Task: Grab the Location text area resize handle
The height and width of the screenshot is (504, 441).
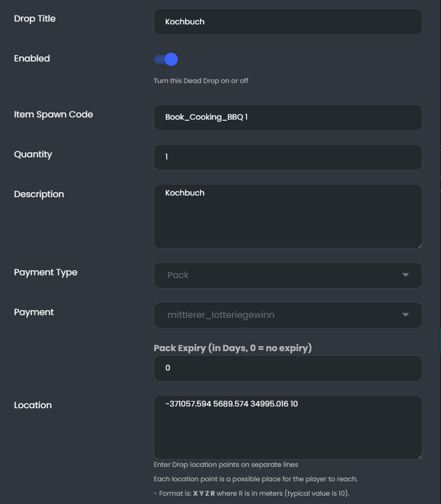Action: click(419, 456)
